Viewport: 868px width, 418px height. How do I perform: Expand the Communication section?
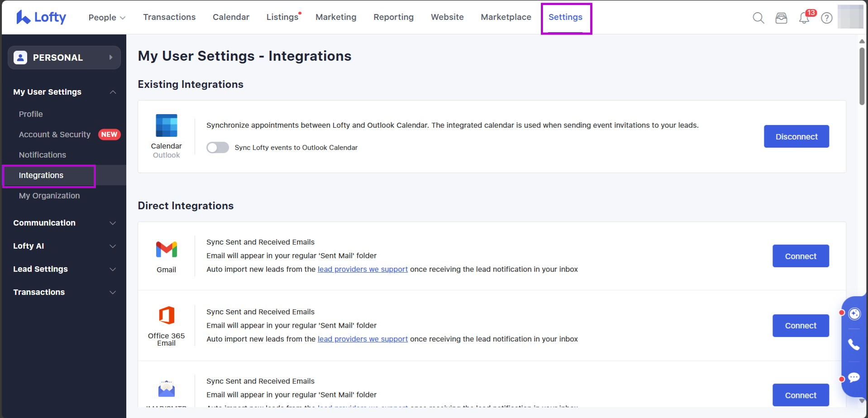tap(63, 223)
